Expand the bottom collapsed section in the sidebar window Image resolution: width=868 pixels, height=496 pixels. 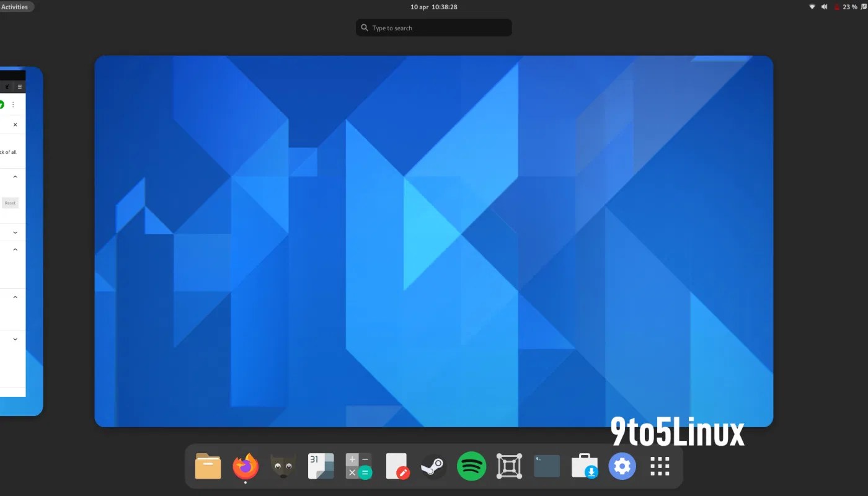(14, 339)
